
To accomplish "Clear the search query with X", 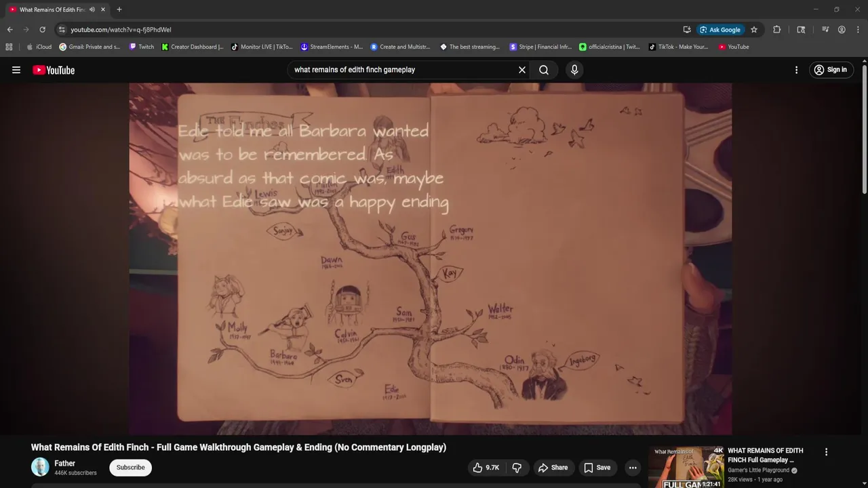I will [x=522, y=70].
